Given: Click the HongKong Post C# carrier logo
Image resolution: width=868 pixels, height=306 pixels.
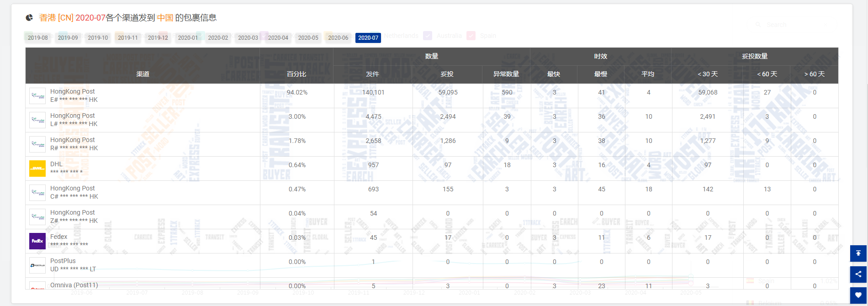Looking at the screenshot, I should point(37,193).
